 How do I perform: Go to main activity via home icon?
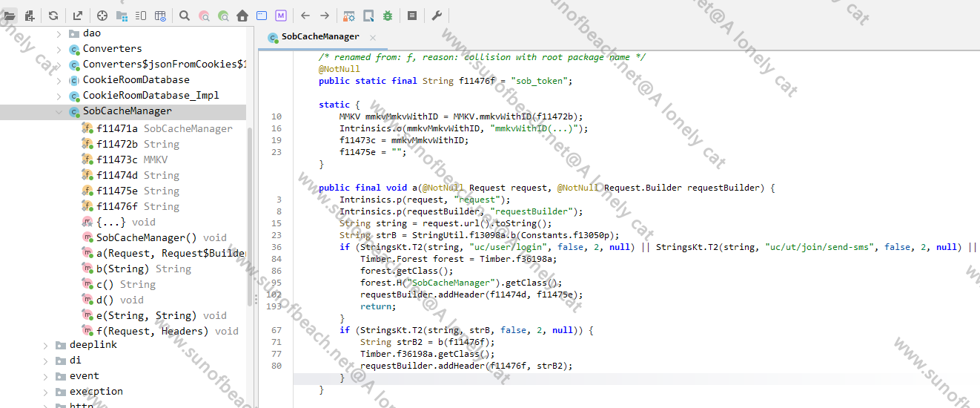(242, 16)
